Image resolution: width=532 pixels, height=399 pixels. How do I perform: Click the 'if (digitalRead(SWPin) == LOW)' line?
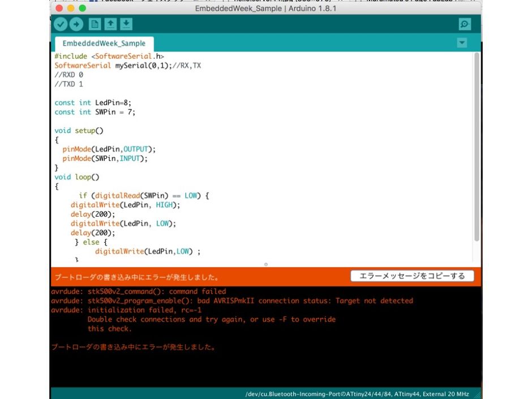144,196
